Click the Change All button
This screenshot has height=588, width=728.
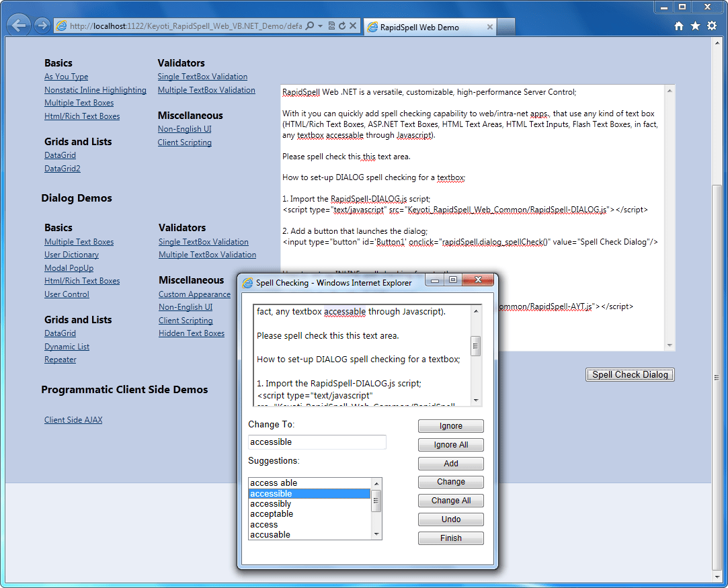451,501
